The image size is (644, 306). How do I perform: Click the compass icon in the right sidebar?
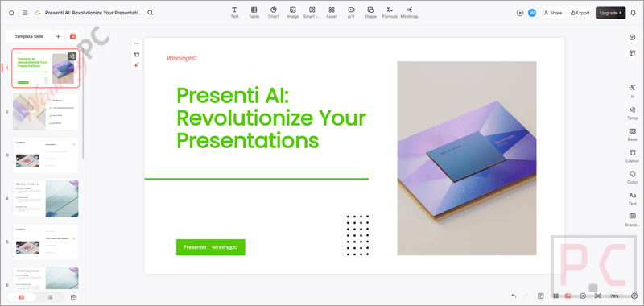(x=632, y=37)
